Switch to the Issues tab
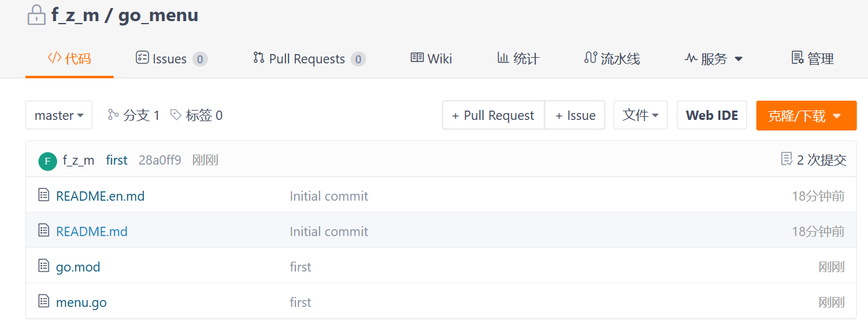Image resolution: width=868 pixels, height=333 pixels. click(x=171, y=59)
